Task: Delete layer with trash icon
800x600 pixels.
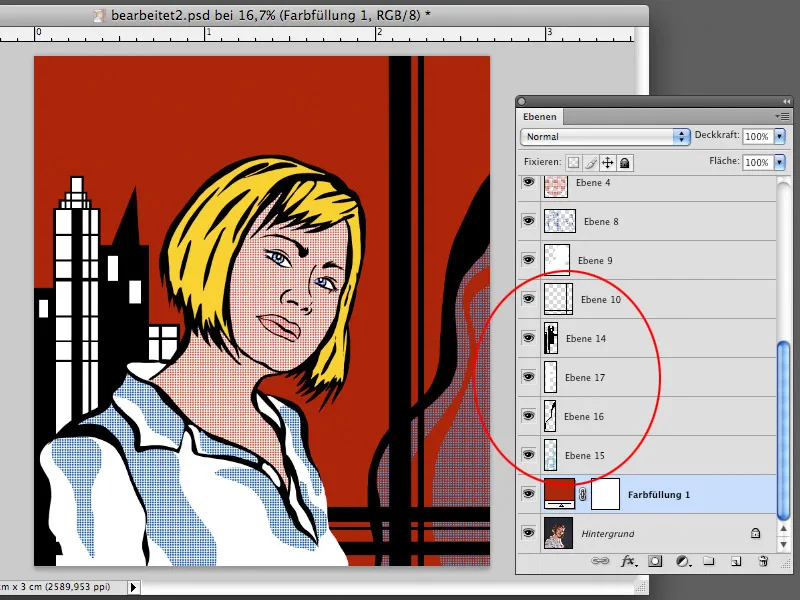Action: pyautogui.click(x=763, y=561)
